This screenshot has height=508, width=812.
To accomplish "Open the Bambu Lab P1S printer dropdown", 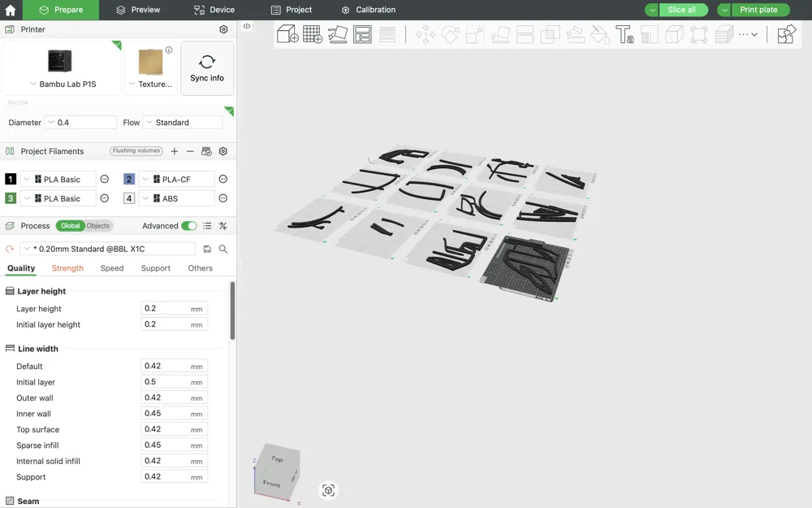I will tap(63, 84).
